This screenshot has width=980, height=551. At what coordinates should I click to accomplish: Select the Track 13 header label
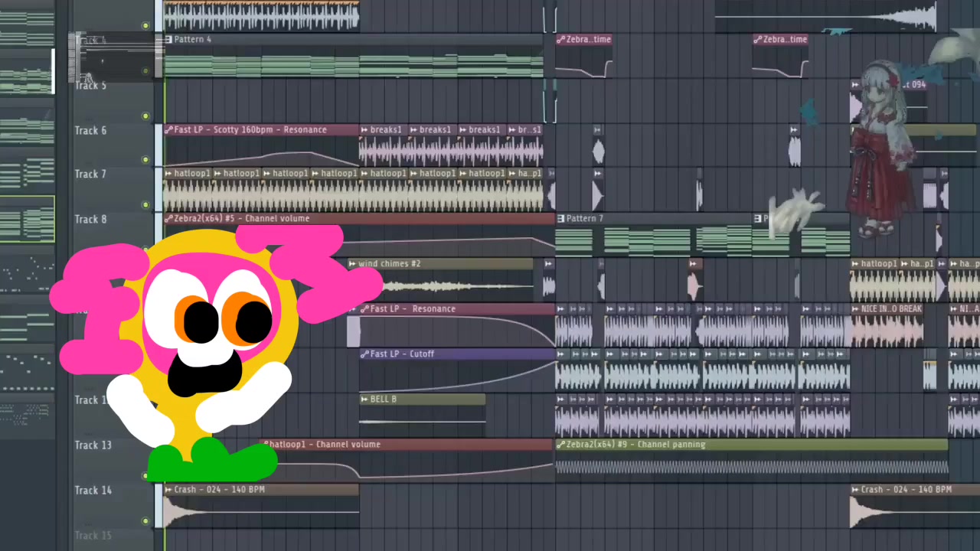coord(93,445)
